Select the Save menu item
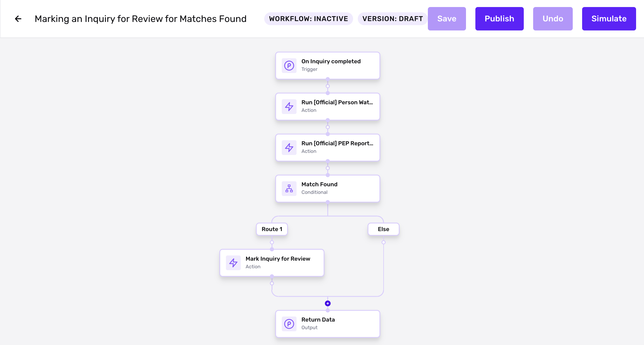The width and height of the screenshot is (644, 345). 446,19
